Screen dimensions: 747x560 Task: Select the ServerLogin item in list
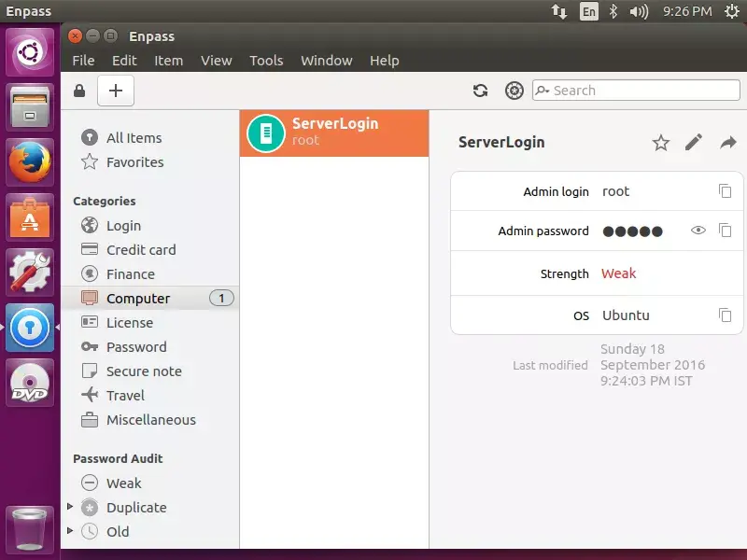(334, 133)
